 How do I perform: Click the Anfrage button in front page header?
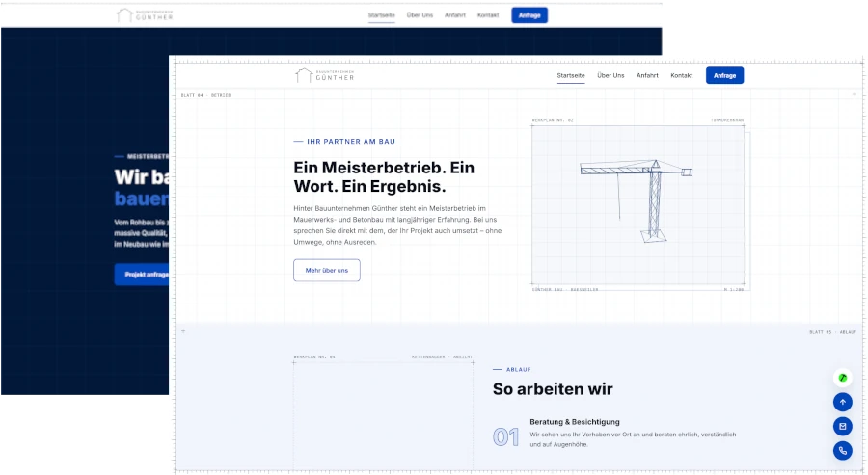724,76
